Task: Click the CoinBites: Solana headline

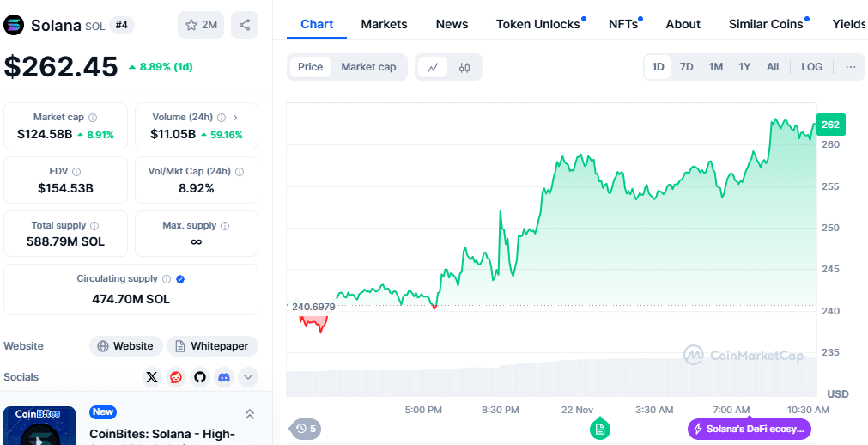Action: coord(162,435)
